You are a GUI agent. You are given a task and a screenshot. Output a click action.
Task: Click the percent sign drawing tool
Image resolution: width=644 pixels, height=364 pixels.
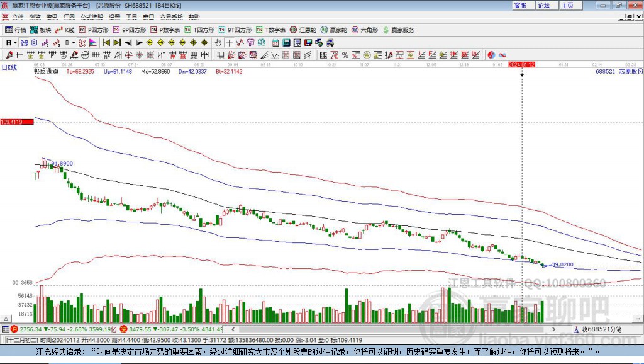pos(345,55)
